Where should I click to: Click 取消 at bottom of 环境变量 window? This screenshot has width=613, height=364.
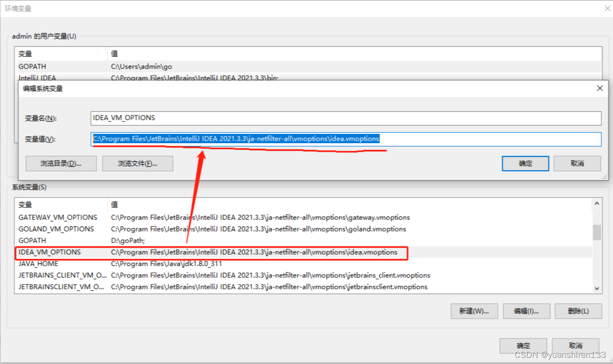tap(576, 346)
